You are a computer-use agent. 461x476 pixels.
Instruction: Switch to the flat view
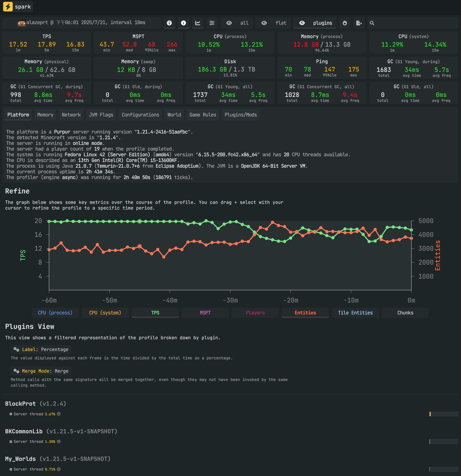click(x=273, y=23)
